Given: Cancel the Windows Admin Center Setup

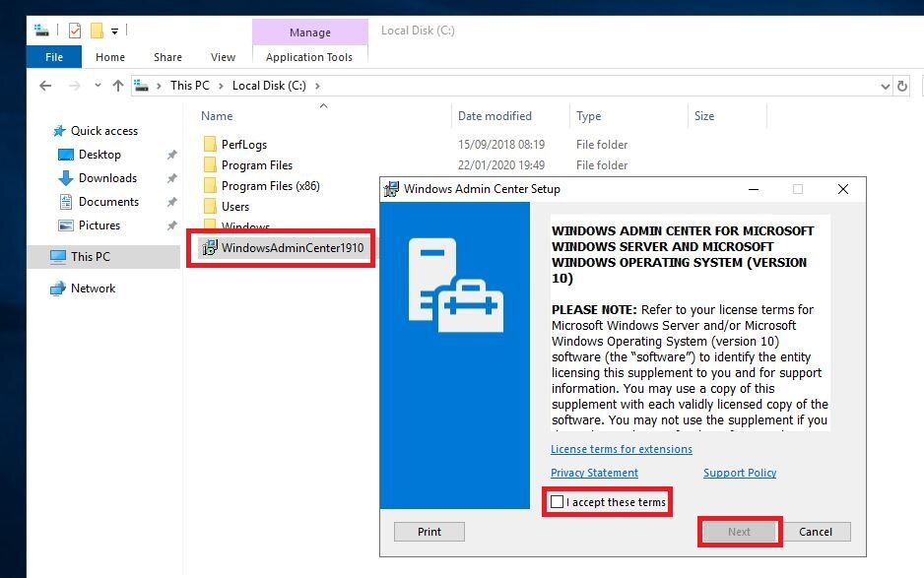Looking at the screenshot, I should (816, 532).
